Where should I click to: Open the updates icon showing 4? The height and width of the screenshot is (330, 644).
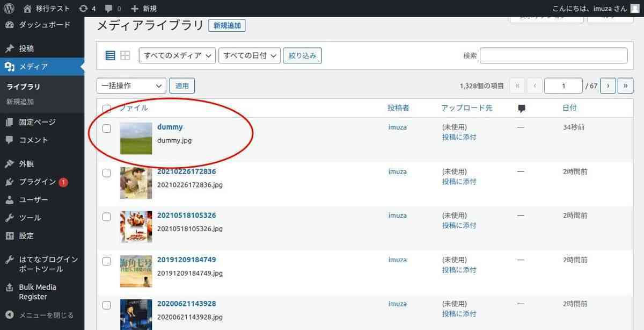[83, 8]
